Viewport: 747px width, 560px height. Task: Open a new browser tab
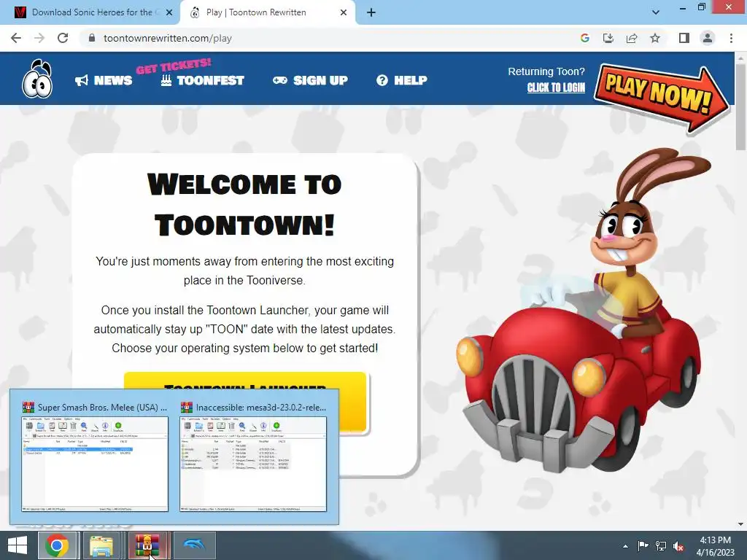coord(371,13)
